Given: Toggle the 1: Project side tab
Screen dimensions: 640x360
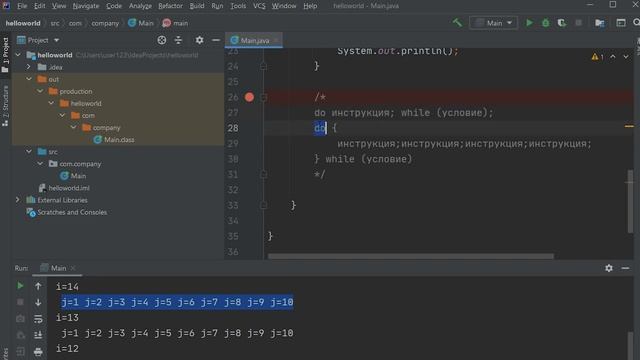Looking at the screenshot, I should pos(5,55).
